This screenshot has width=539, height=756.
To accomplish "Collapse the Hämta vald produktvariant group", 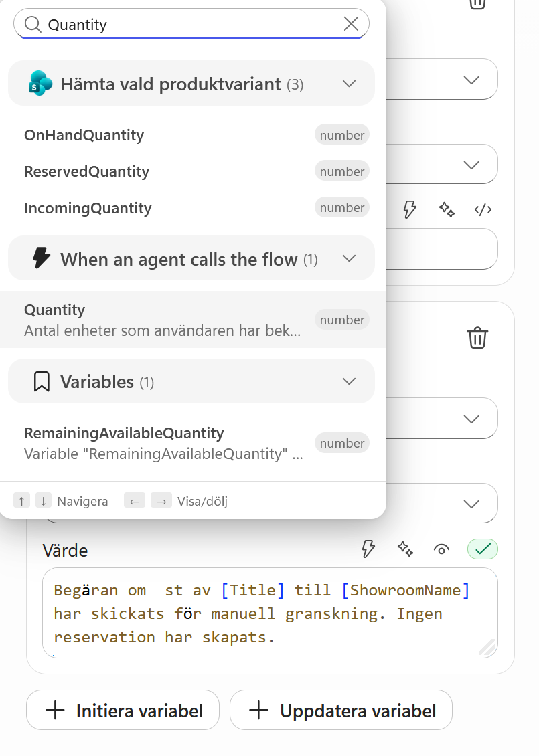I will tap(191, 84).
